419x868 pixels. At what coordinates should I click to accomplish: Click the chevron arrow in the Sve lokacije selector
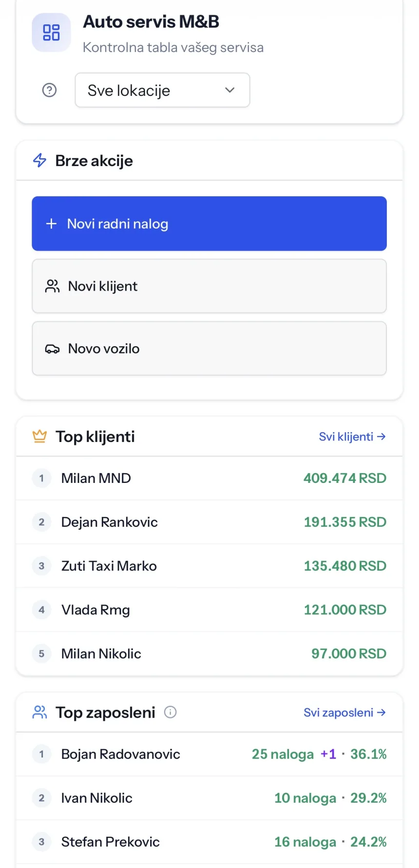coord(230,90)
